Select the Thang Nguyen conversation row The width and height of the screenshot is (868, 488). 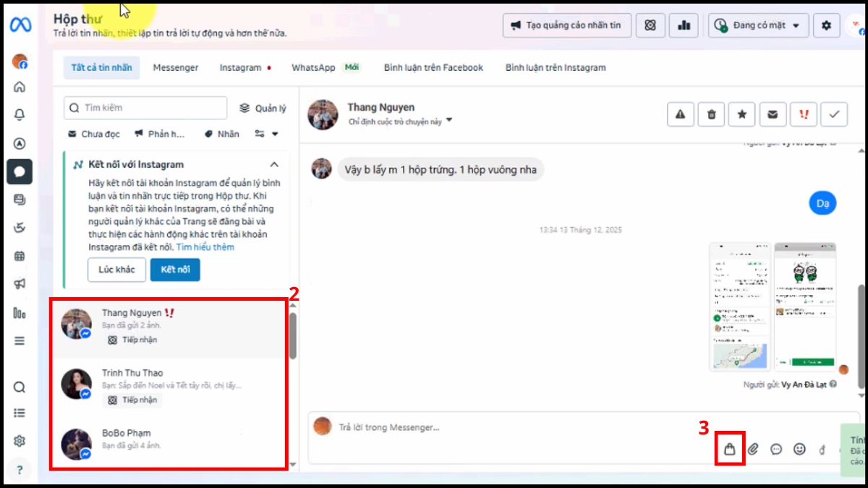[169, 329]
